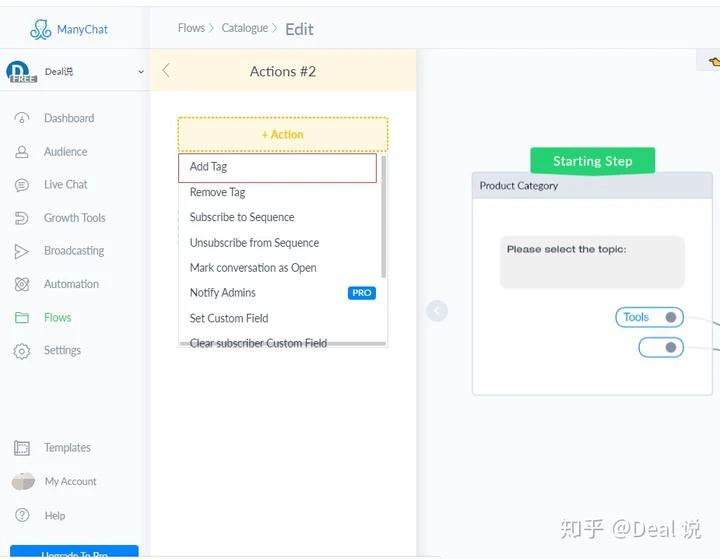Click the Audience person icon
This screenshot has width=720, height=559.
[22, 152]
